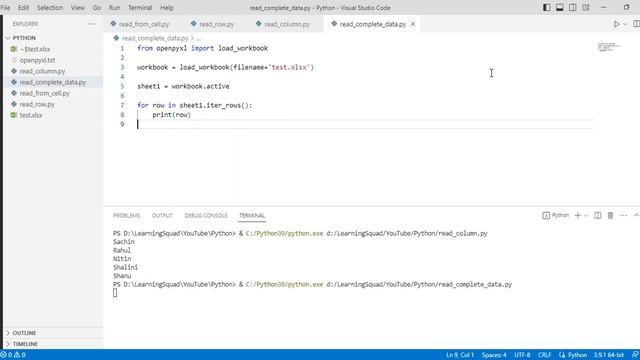Toggle secondary side bar layout icon
The width and height of the screenshot is (640, 360).
(573, 7)
